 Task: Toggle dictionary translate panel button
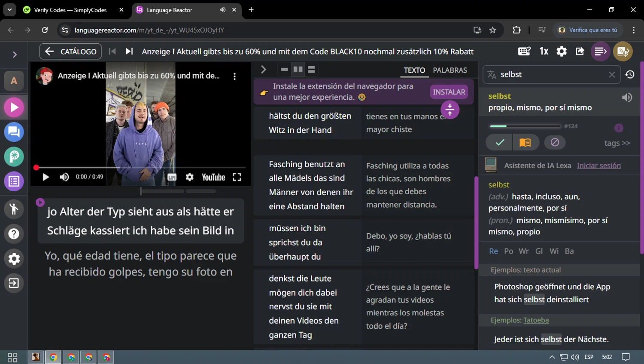(x=623, y=52)
